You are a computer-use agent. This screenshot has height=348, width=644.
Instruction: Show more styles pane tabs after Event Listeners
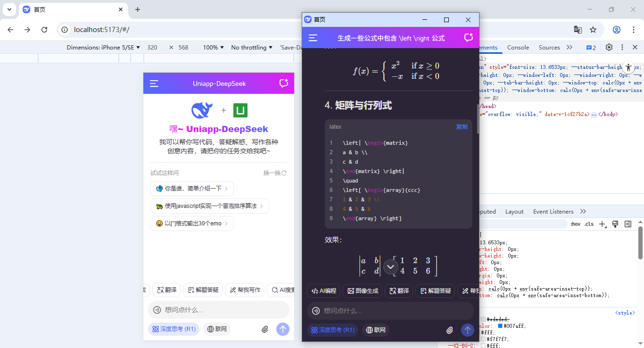click(583, 212)
